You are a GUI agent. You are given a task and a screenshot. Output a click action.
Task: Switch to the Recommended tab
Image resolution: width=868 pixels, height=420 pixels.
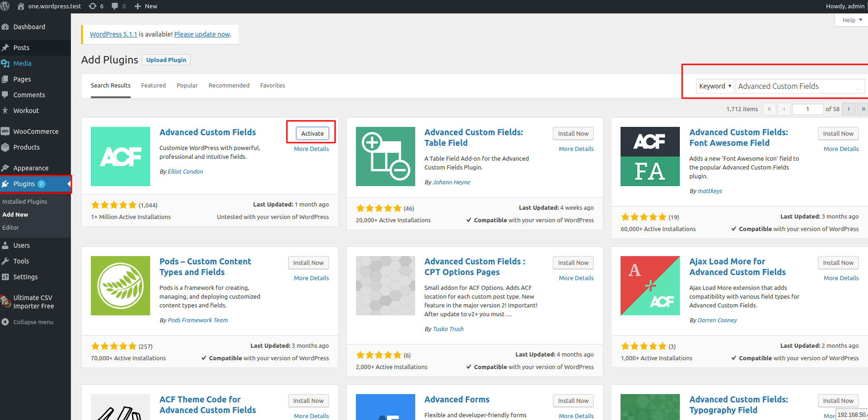click(229, 86)
